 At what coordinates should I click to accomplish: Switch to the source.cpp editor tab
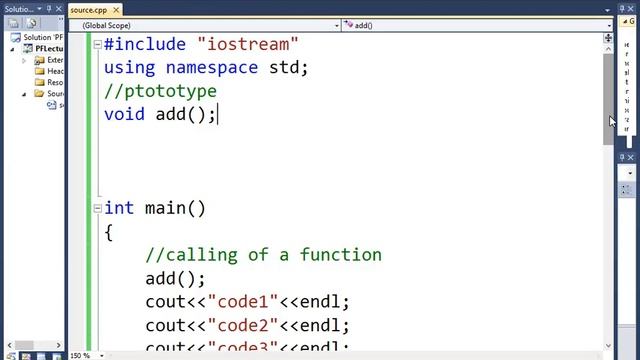pos(89,10)
